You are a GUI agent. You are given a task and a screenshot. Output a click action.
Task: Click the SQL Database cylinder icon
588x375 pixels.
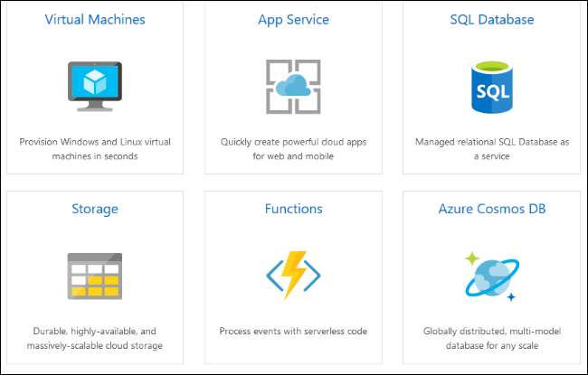tap(492, 88)
